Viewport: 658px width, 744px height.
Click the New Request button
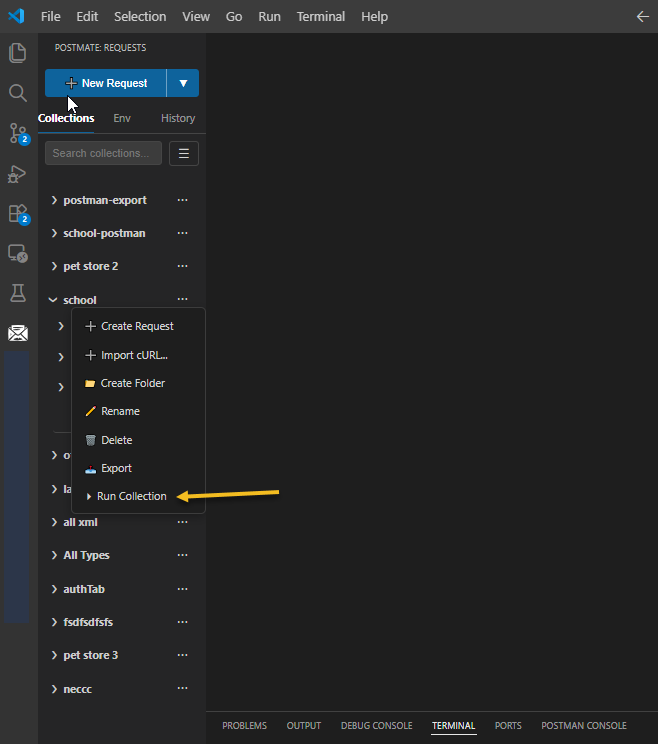(x=106, y=83)
